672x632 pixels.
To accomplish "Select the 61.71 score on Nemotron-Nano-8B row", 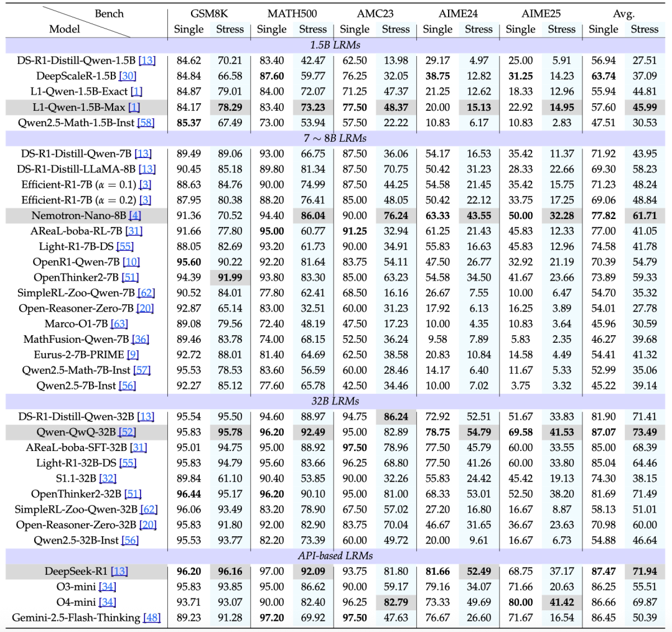I will click(645, 215).
